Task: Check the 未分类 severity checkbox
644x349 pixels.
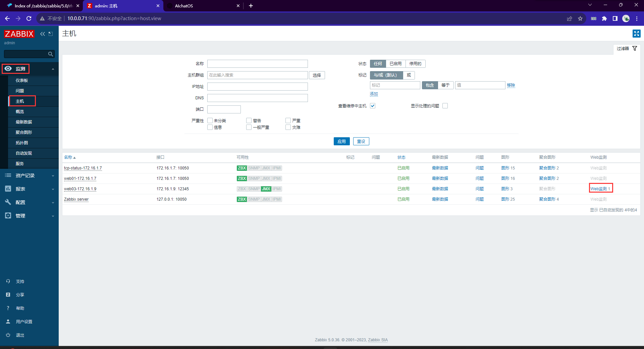Action: (210, 120)
